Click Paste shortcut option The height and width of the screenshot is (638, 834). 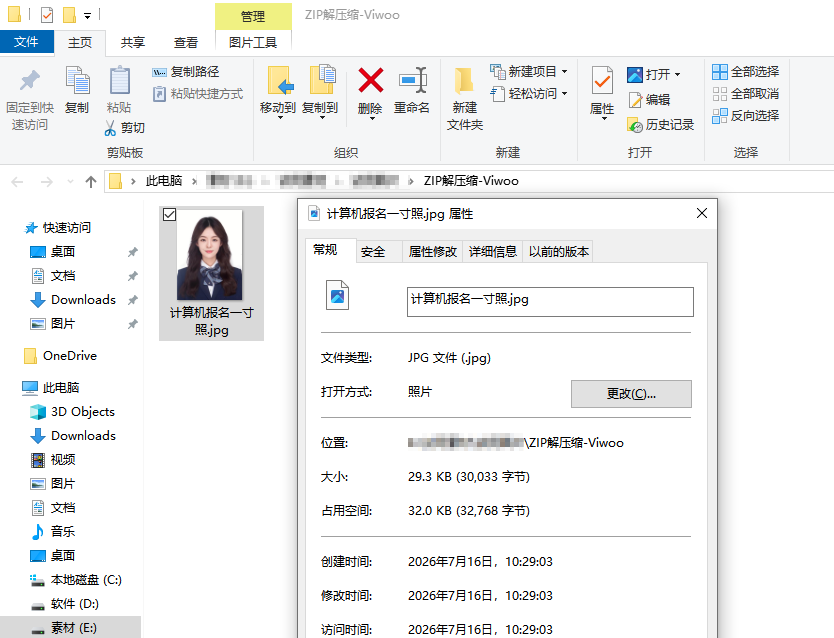(x=198, y=94)
